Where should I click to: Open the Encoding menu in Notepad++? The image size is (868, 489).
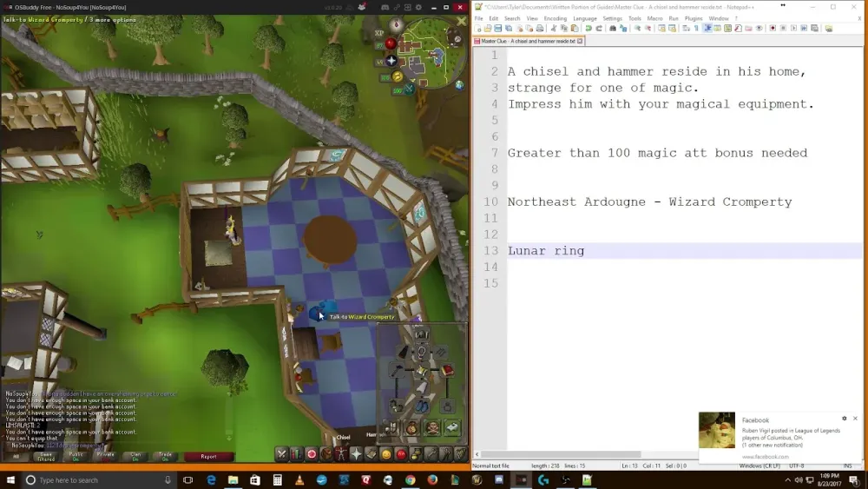point(556,18)
